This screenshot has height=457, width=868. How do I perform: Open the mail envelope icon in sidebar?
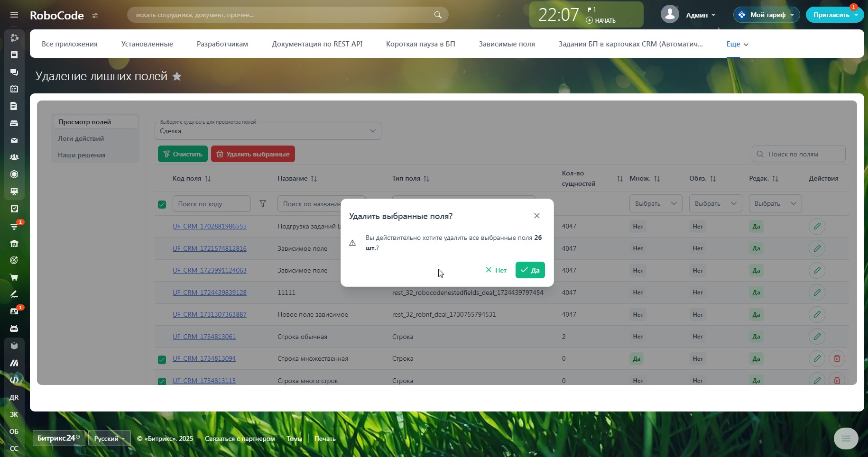pos(14,140)
